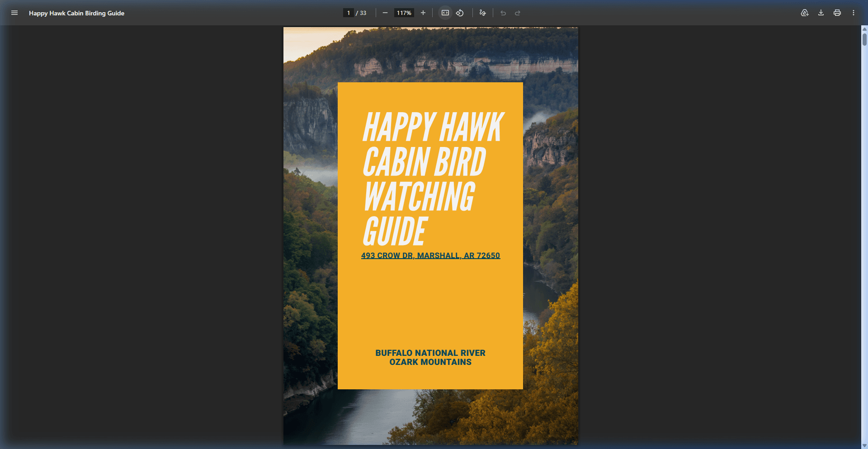Toggle fit to page icon
This screenshot has width=868, height=449.
[445, 13]
